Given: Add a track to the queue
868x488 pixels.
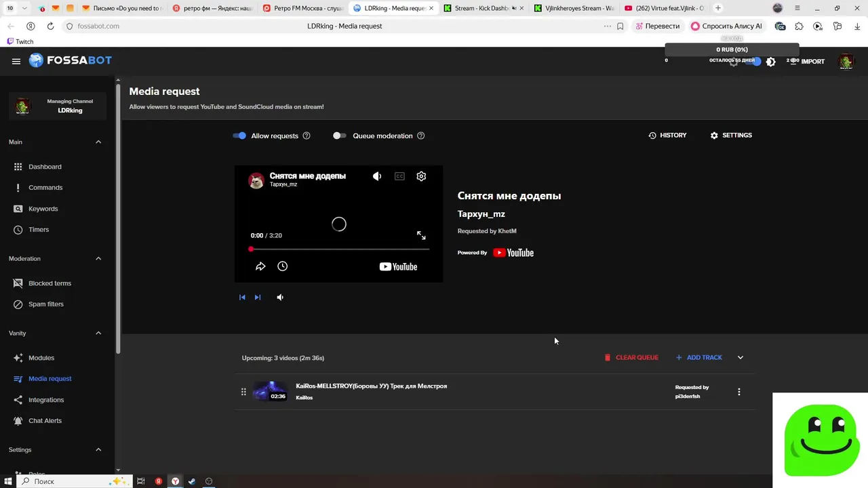Looking at the screenshot, I should click(699, 358).
